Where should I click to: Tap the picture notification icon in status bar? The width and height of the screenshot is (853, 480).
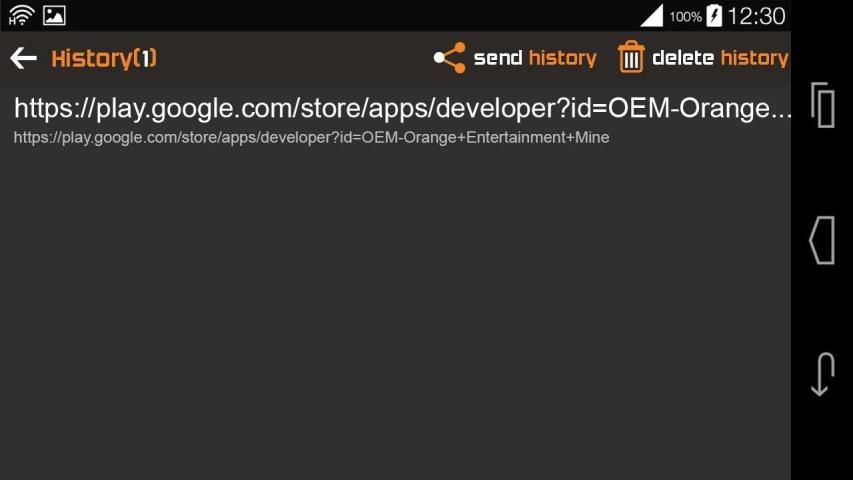point(54,15)
